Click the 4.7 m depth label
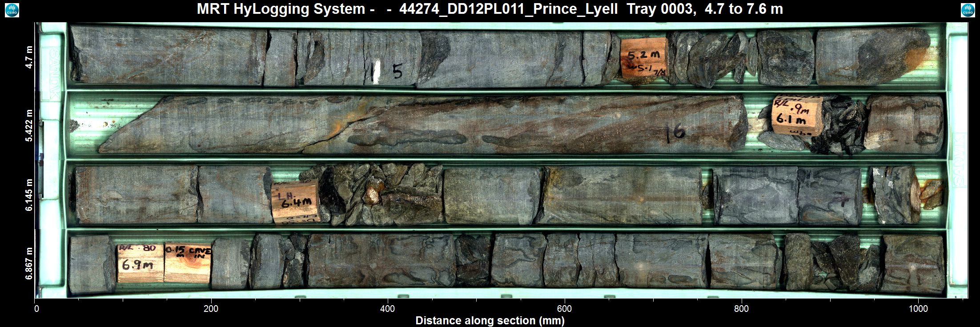This screenshot has width=980, height=327. coord(29,57)
